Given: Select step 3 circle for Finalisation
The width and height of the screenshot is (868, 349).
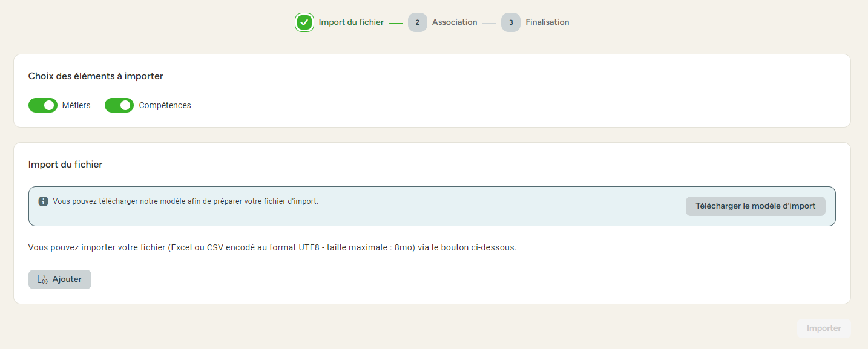Looking at the screenshot, I should pos(511,22).
